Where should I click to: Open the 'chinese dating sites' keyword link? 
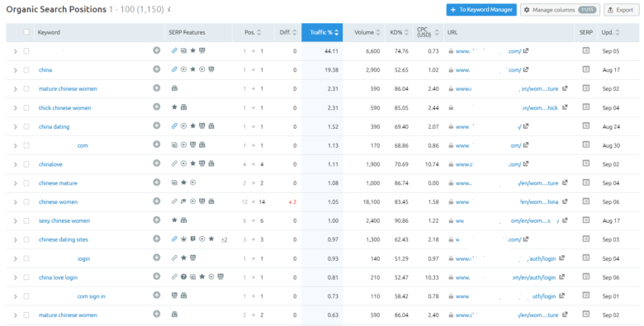click(64, 239)
